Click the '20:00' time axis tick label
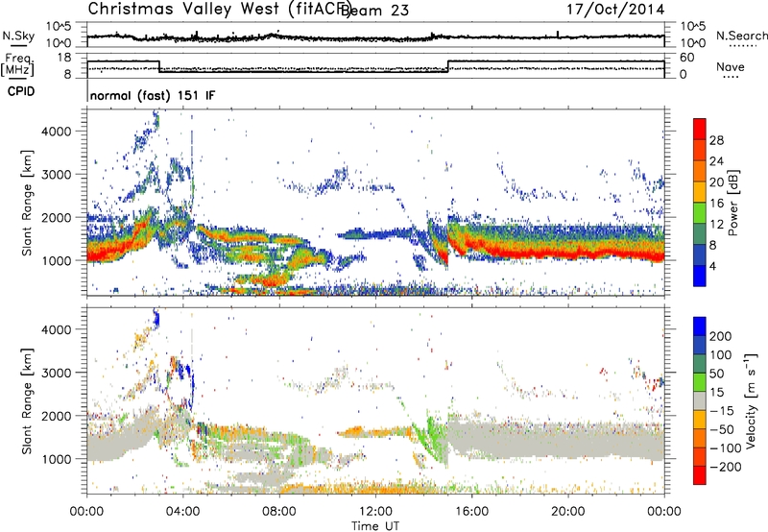Viewport: 768px width, 532px height. tap(567, 512)
